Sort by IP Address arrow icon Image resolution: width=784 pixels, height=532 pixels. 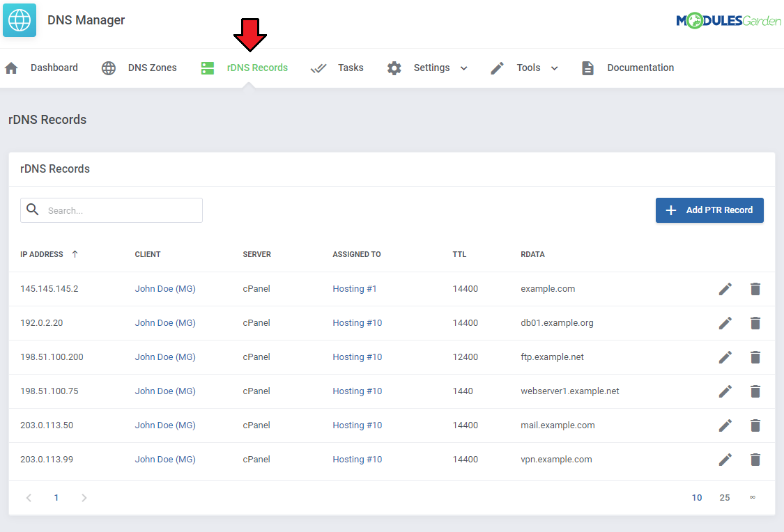click(x=75, y=254)
